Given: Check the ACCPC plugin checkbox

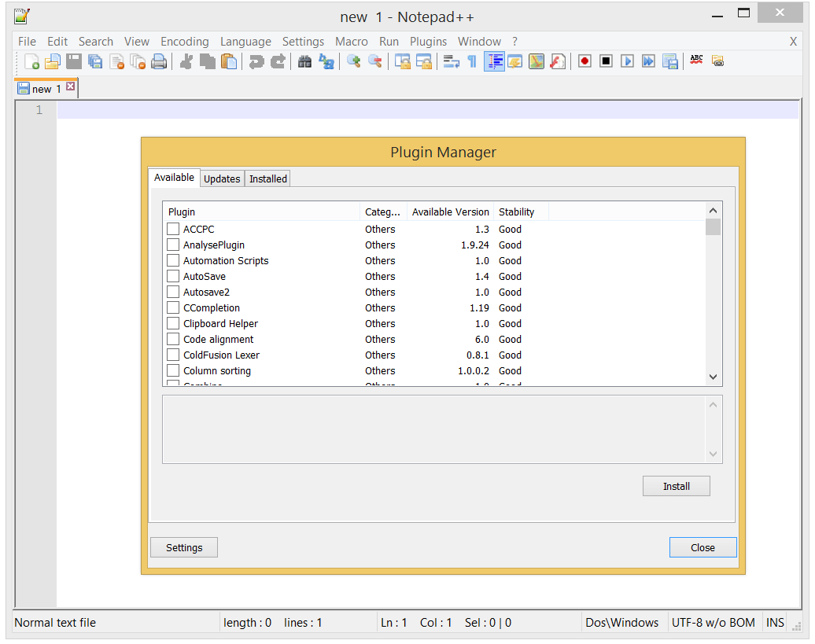Looking at the screenshot, I should pos(173,229).
